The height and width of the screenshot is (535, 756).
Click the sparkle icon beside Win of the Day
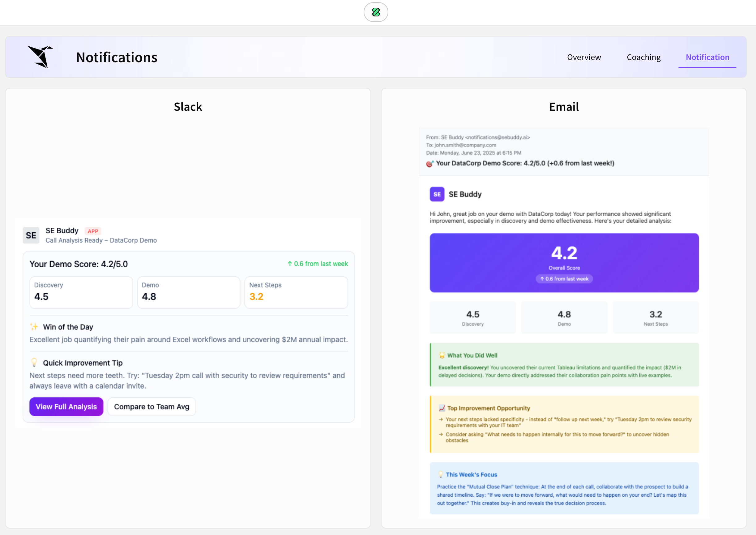point(34,327)
